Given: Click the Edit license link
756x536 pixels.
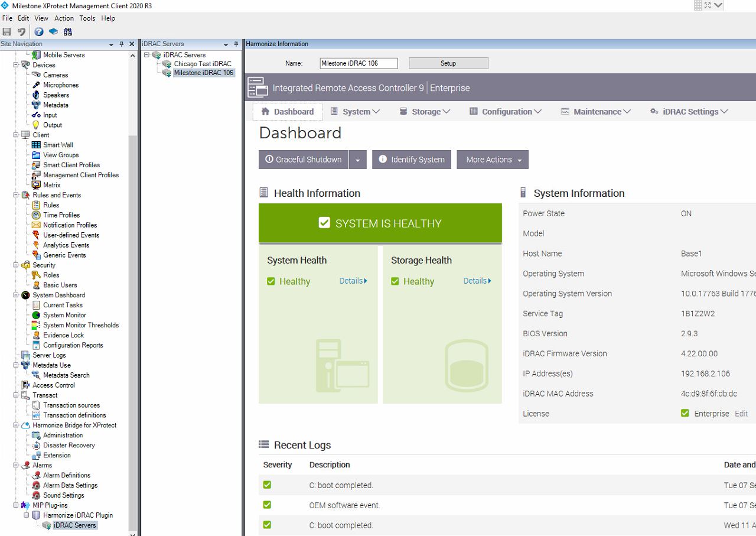Looking at the screenshot, I should (741, 414).
